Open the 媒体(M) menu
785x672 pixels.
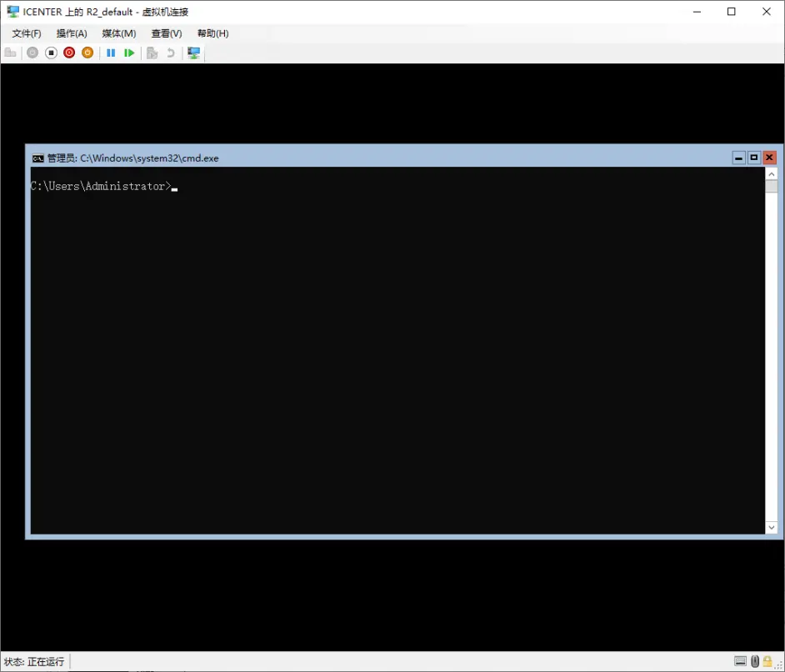(x=119, y=33)
